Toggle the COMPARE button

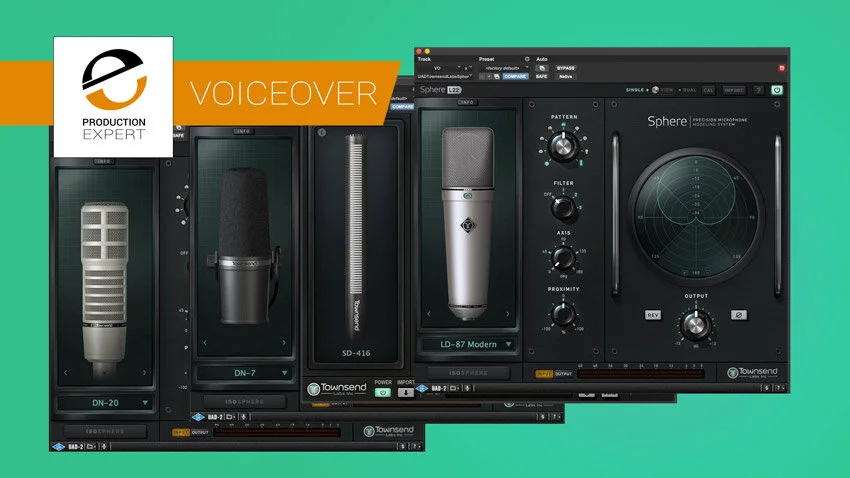[x=515, y=76]
